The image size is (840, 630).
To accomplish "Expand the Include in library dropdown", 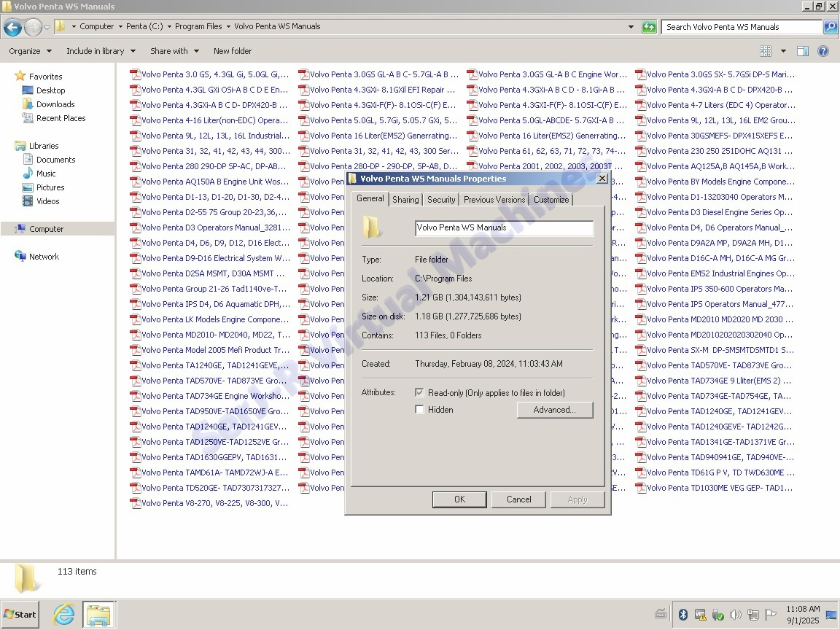I will [101, 51].
